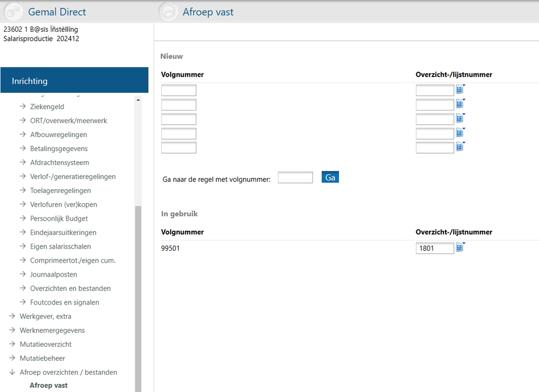Open Comprimeertot./eigen cum. menu entry
The width and height of the screenshot is (539, 392).
[73, 260]
